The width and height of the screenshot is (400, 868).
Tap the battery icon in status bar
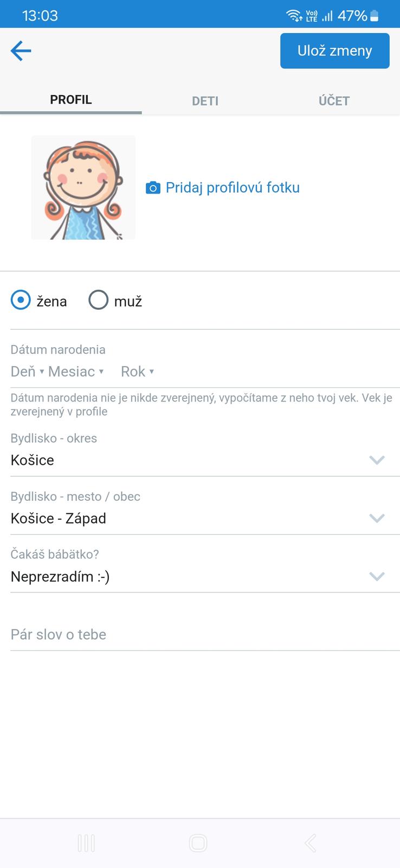374,16
